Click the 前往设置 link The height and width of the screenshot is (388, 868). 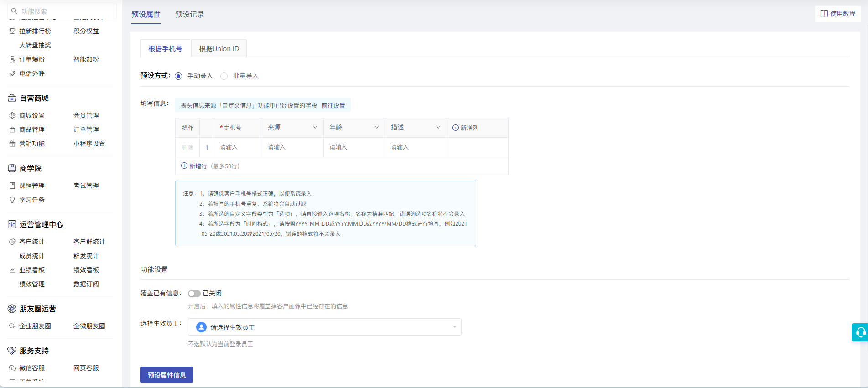pos(333,105)
